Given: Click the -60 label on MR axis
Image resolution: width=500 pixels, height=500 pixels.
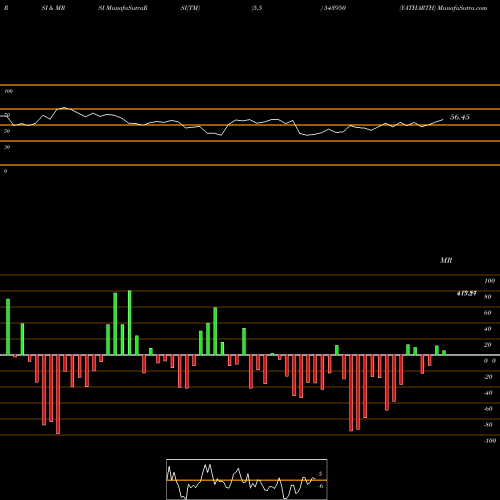Looking at the screenshot, I should click(488, 409).
